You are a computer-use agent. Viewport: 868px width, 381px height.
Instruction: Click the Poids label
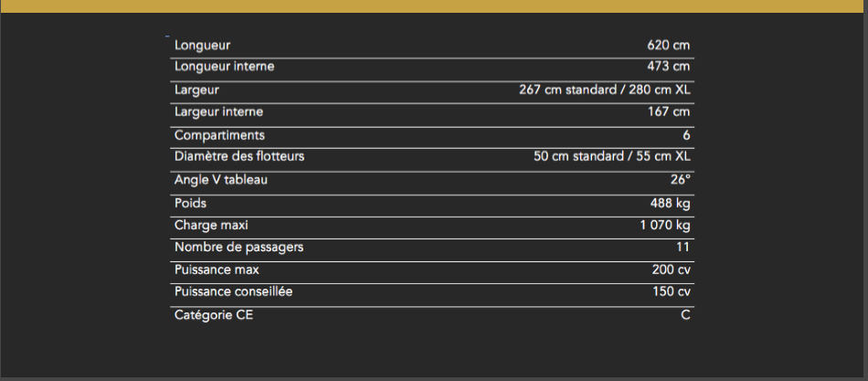tap(190, 203)
